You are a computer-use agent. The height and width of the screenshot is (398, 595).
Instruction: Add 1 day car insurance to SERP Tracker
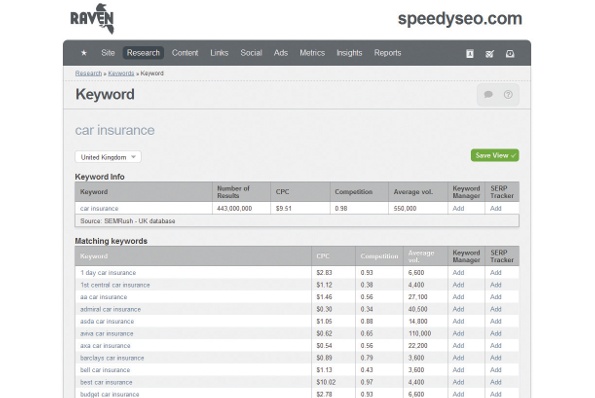(x=496, y=273)
